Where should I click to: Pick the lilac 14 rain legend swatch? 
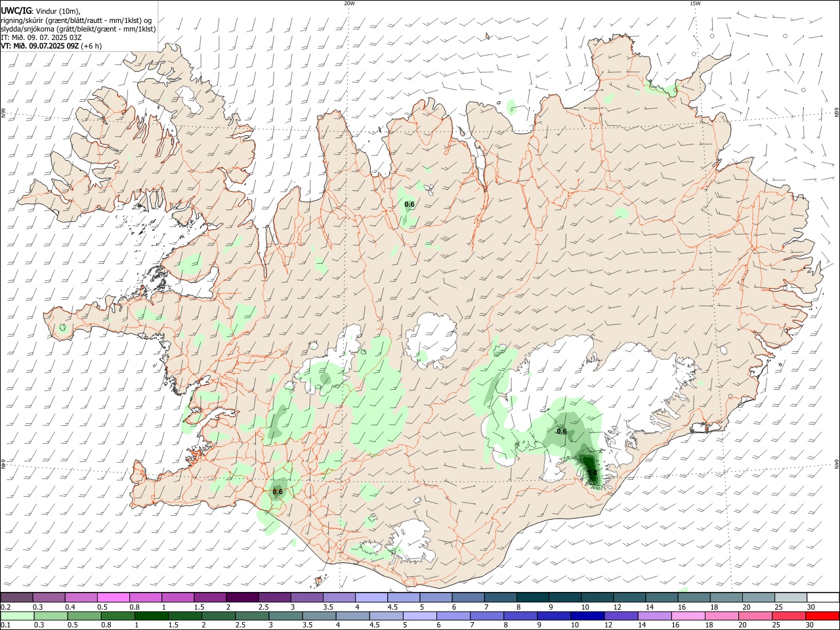pyautogui.click(x=654, y=616)
